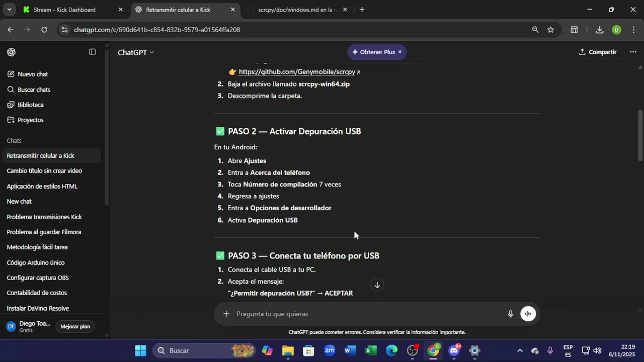
Task: Click the browser address bar URL
Action: [157, 30]
